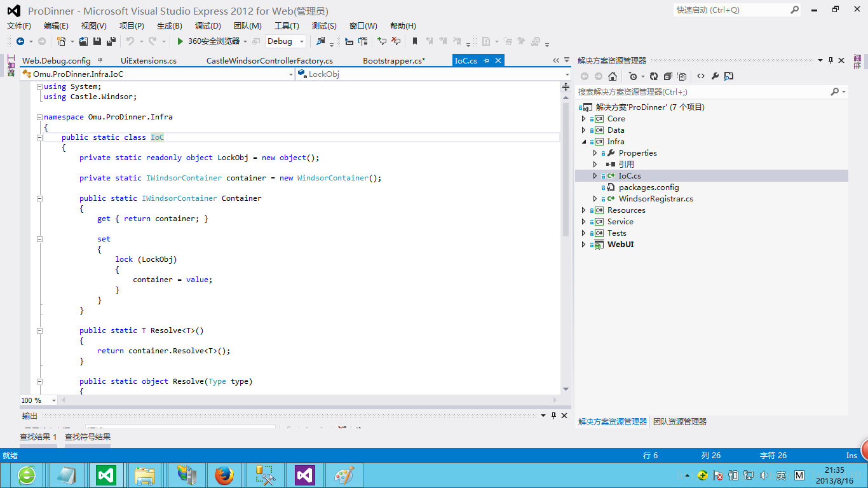Click the Save All toolbar icon
Image resolution: width=868 pixels, height=488 pixels.
pyautogui.click(x=111, y=41)
